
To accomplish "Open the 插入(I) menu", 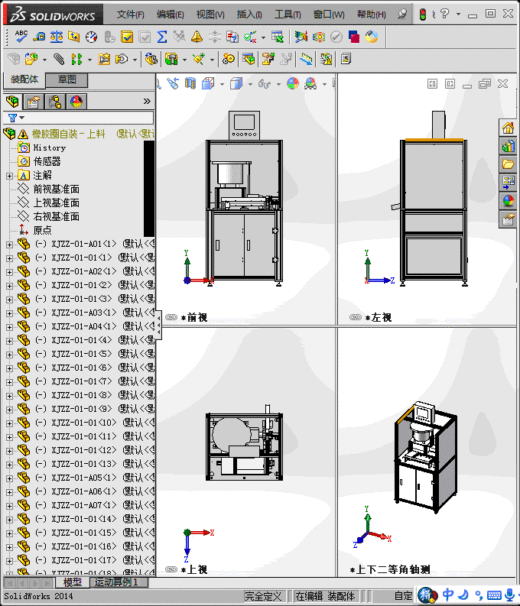I will (249, 15).
